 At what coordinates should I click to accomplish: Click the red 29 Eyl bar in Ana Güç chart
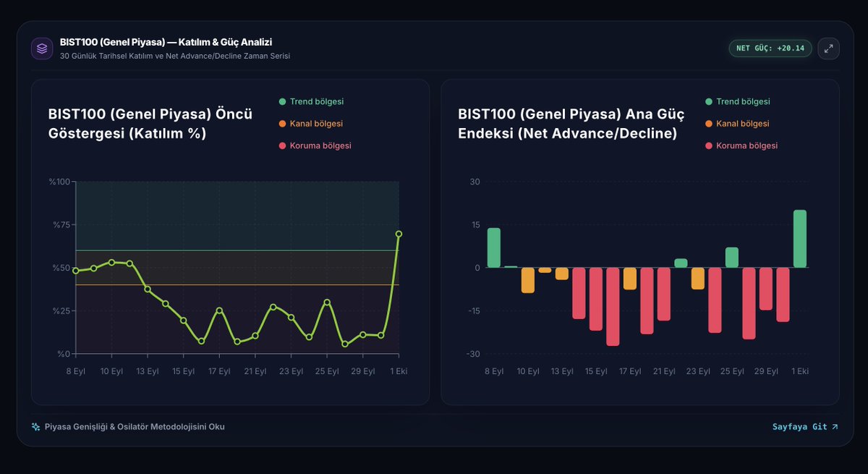pyautogui.click(x=766, y=289)
